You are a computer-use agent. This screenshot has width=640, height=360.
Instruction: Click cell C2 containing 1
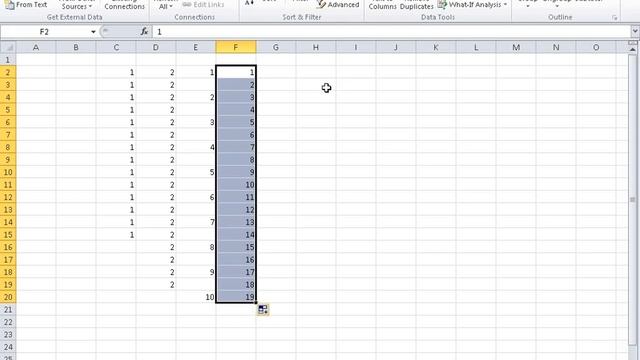(116, 72)
